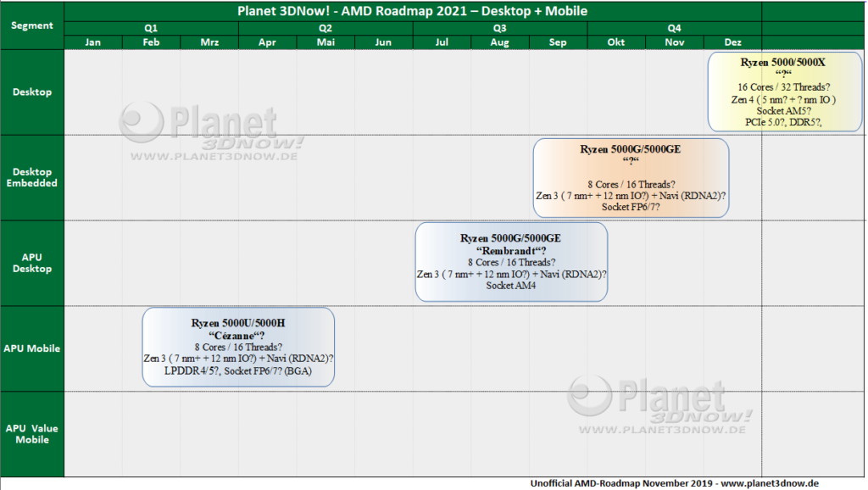Select the Nov month header

[674, 42]
